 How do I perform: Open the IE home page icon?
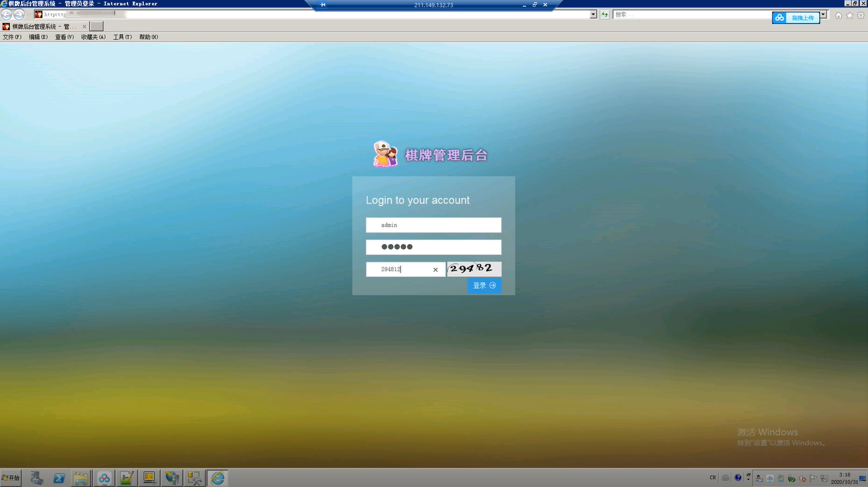(x=839, y=16)
